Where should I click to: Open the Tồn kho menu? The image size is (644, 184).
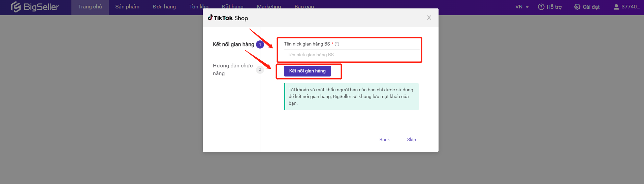coord(199,7)
